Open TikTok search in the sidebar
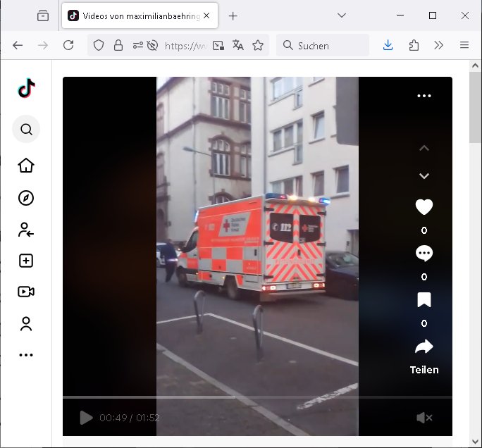Screen dimensions: 482x448 pyautogui.click(x=26, y=130)
